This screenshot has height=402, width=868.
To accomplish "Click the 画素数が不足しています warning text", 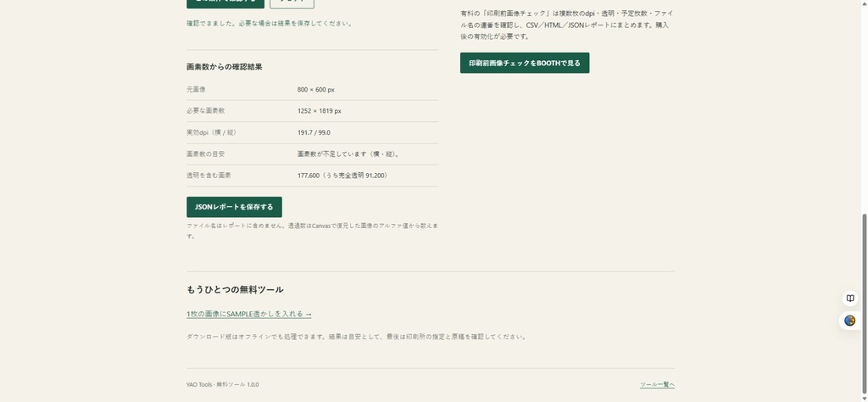I will pos(348,154).
